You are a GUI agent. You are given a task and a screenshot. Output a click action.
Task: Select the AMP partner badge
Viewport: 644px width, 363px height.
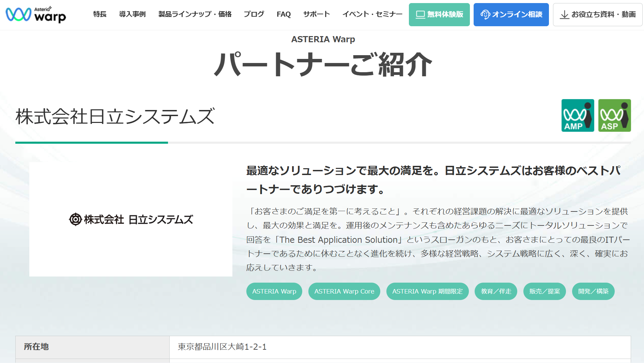[x=578, y=115]
